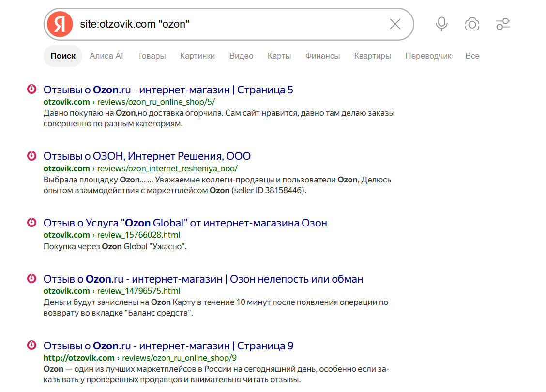The image size is (546, 392).
Task: Open search settings sliders icon
Action: pos(502,24)
